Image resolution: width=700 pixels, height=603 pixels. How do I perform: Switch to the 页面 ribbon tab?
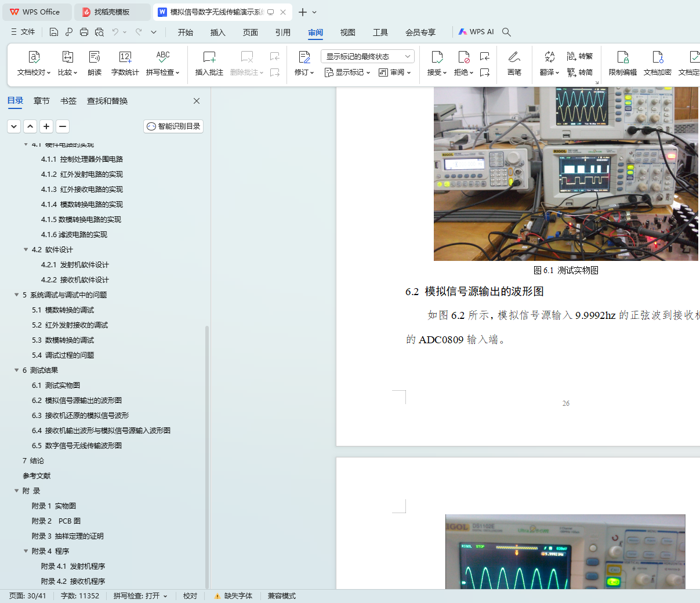[251, 32]
